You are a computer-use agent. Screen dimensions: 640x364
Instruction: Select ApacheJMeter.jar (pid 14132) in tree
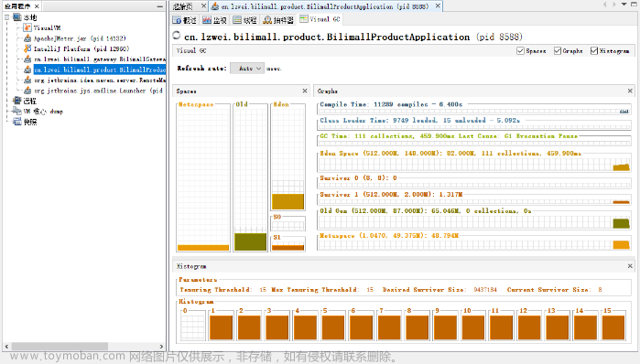tap(80, 38)
